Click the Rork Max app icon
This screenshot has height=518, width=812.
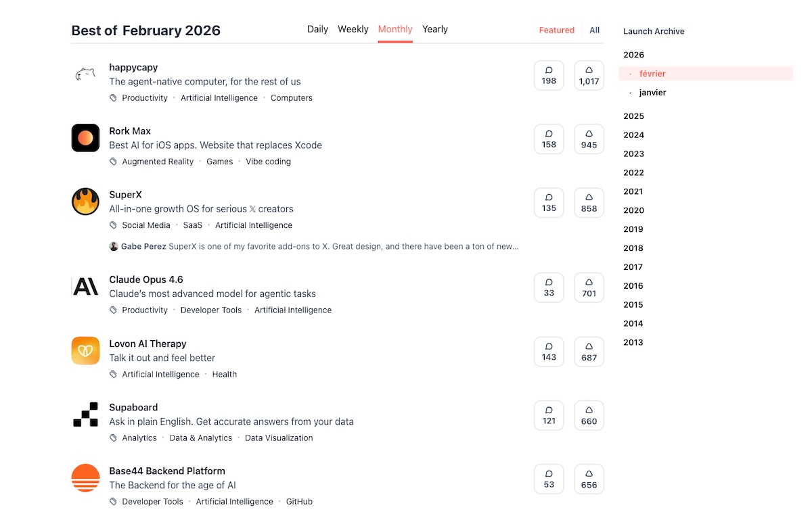[x=85, y=138]
